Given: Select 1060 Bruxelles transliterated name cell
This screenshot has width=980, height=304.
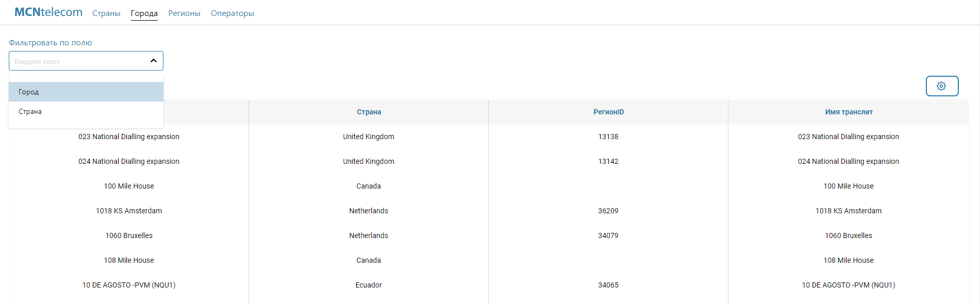Looking at the screenshot, I should [849, 235].
